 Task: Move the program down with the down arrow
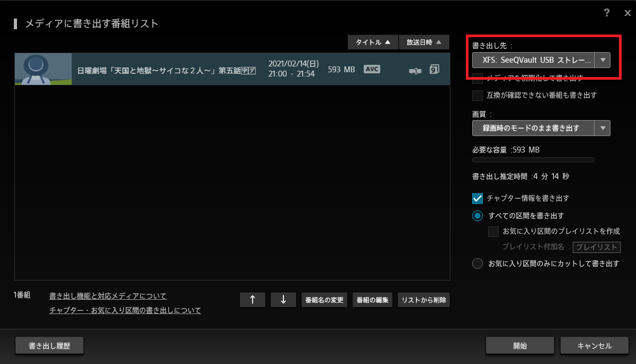(x=283, y=300)
